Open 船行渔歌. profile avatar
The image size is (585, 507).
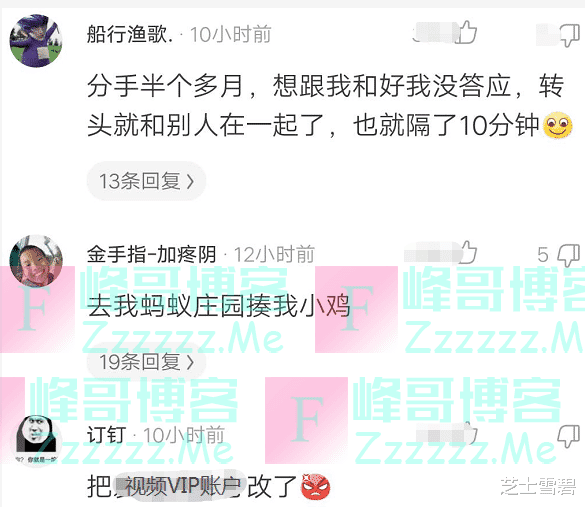tap(36, 41)
